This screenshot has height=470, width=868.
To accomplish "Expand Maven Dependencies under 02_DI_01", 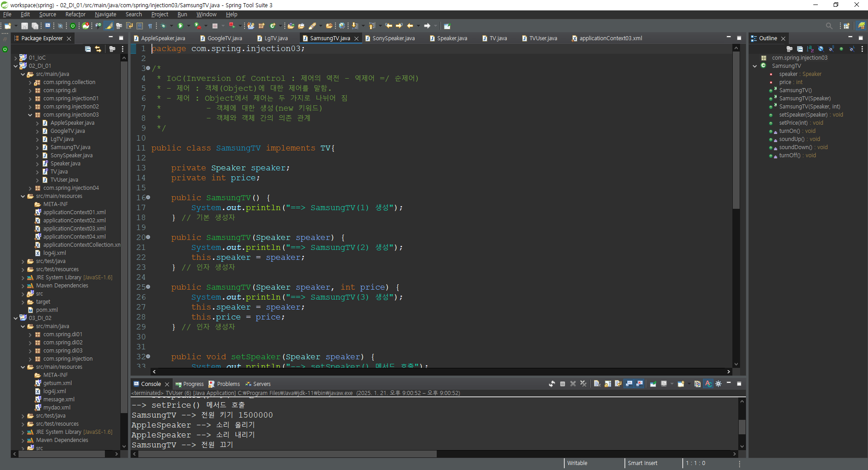I will [x=23, y=286].
